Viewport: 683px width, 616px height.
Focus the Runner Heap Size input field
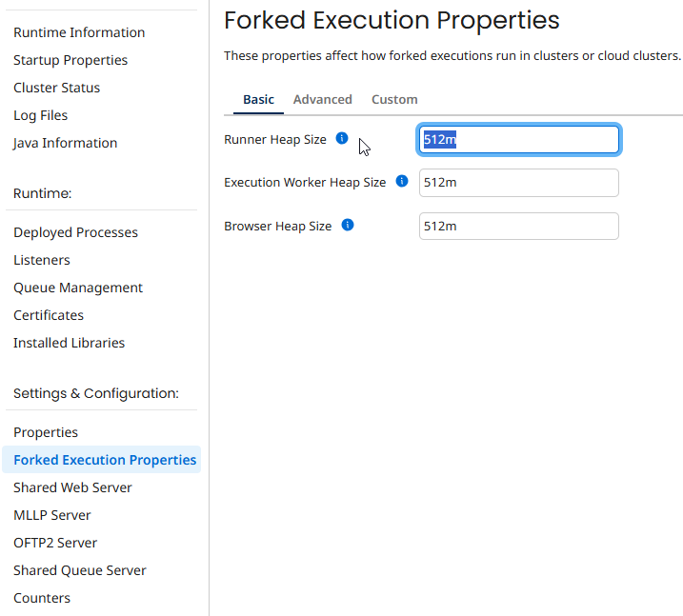519,140
